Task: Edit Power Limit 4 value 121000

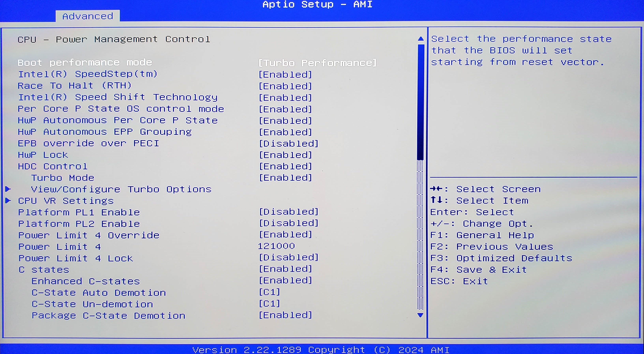Action: click(x=276, y=246)
